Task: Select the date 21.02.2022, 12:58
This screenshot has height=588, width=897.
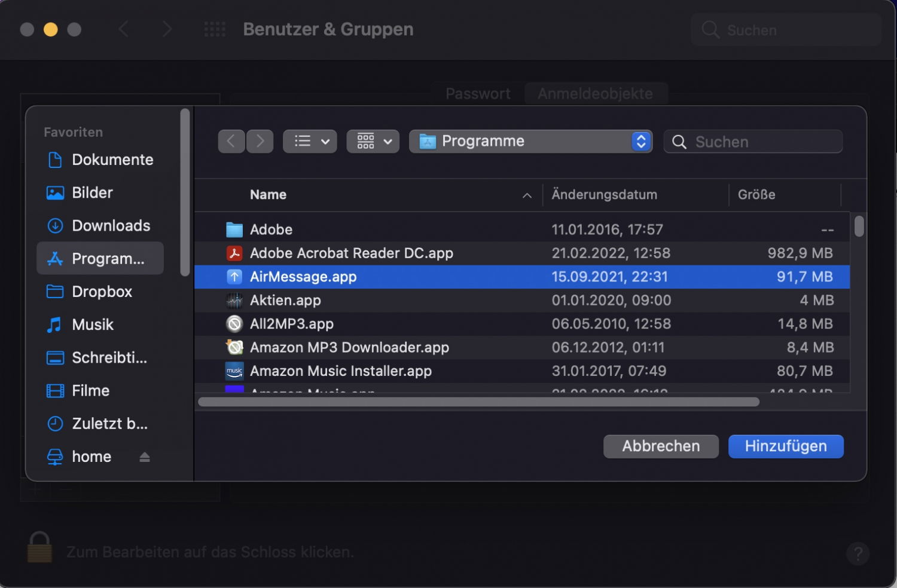Action: [x=611, y=253]
